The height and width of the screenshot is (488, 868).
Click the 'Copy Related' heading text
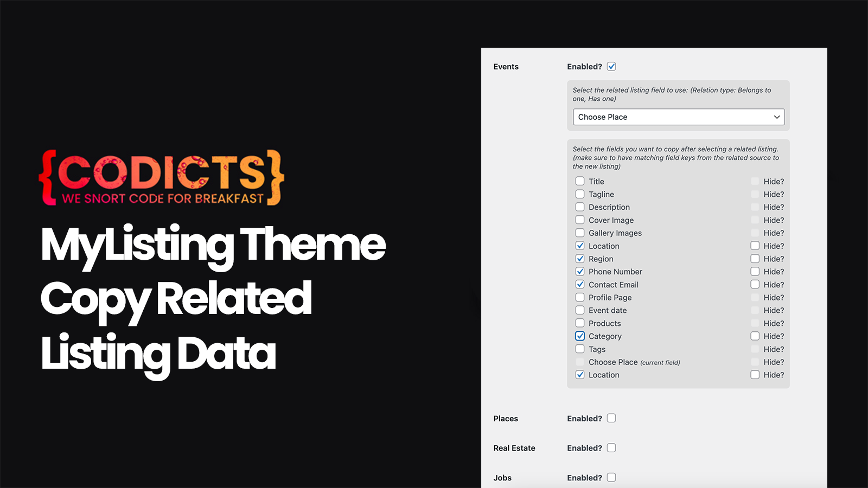pos(176,300)
